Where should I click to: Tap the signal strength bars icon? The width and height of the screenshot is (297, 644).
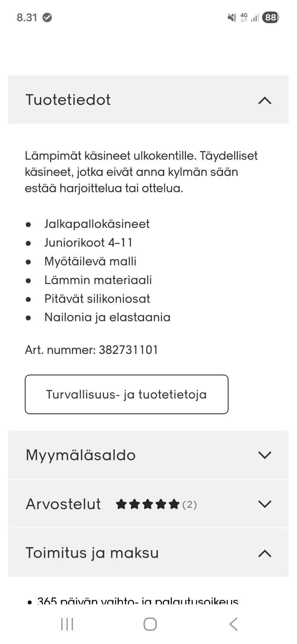[x=255, y=18]
